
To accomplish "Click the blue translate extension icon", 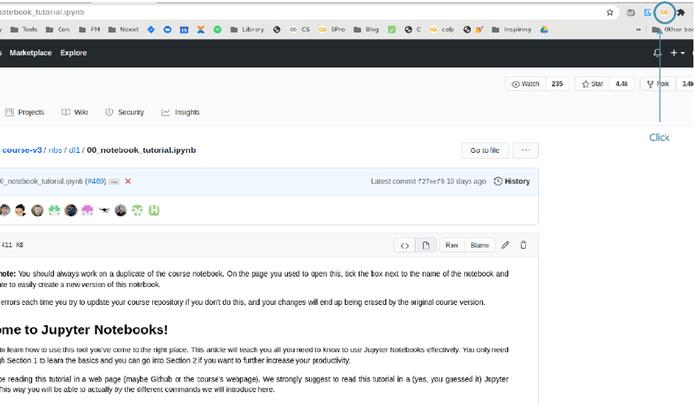I will pos(648,12).
